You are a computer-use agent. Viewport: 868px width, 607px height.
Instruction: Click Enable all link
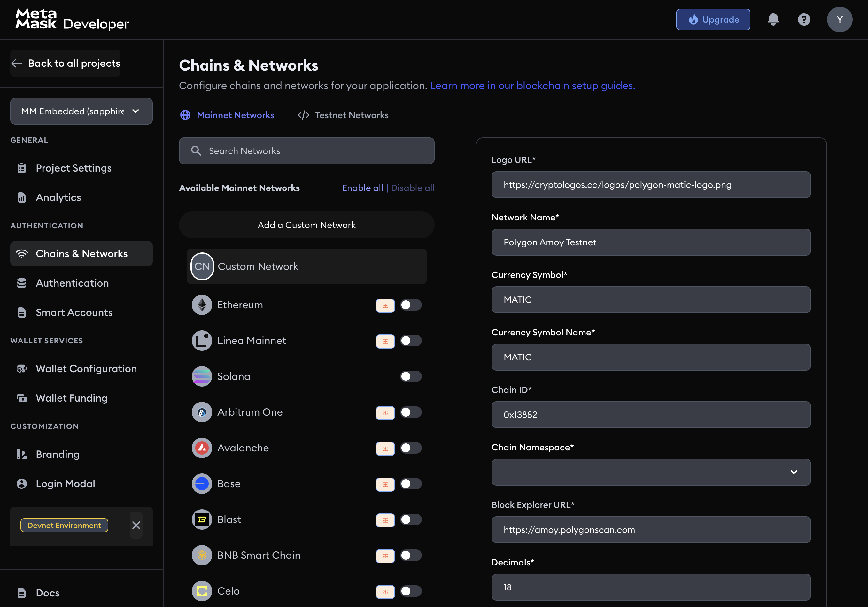click(362, 188)
